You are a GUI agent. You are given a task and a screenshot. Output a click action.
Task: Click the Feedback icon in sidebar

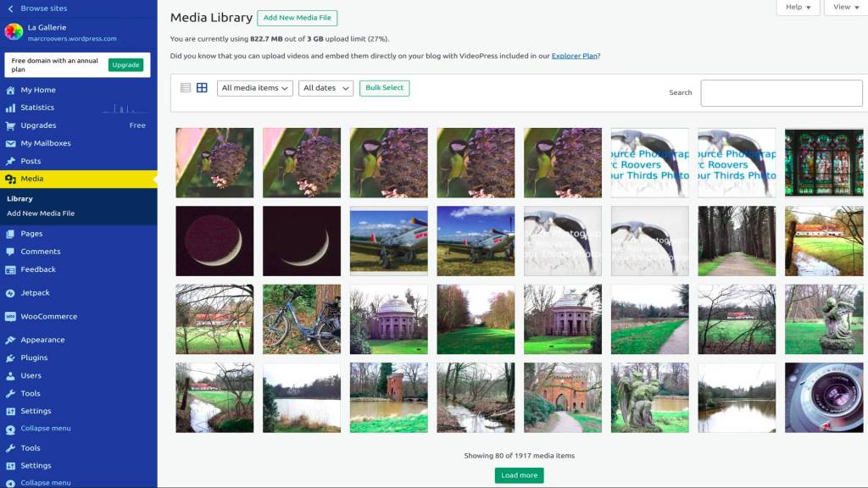point(10,269)
